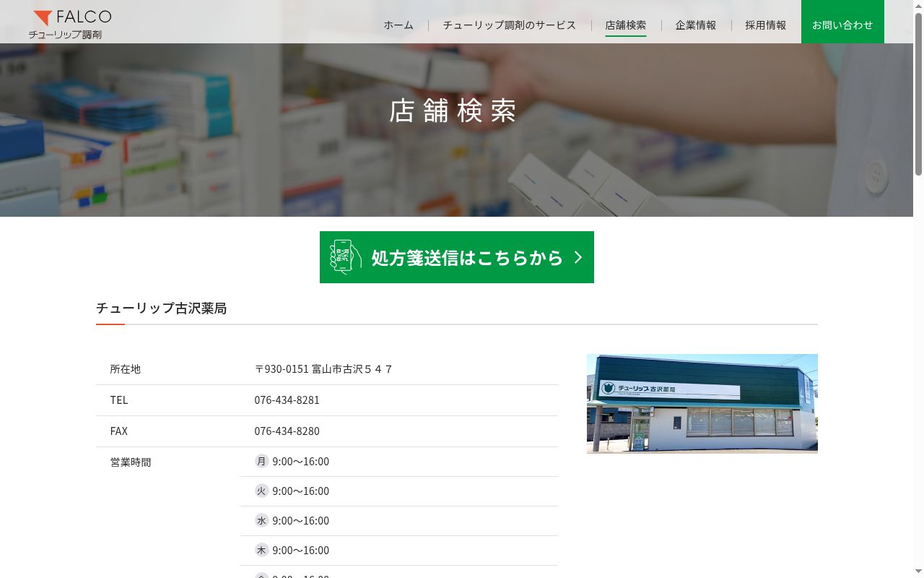Image resolution: width=924 pixels, height=578 pixels.
Task: Click the FAX number 076-434-8280
Action: (x=287, y=431)
